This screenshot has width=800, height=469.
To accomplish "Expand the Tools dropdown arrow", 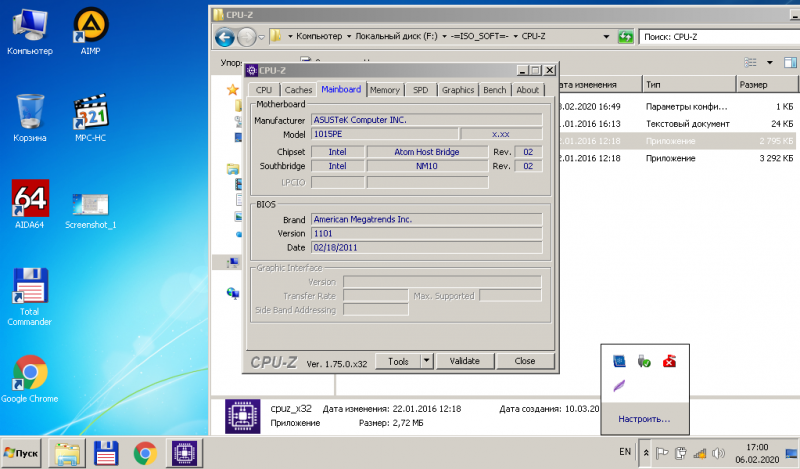I will click(x=427, y=361).
